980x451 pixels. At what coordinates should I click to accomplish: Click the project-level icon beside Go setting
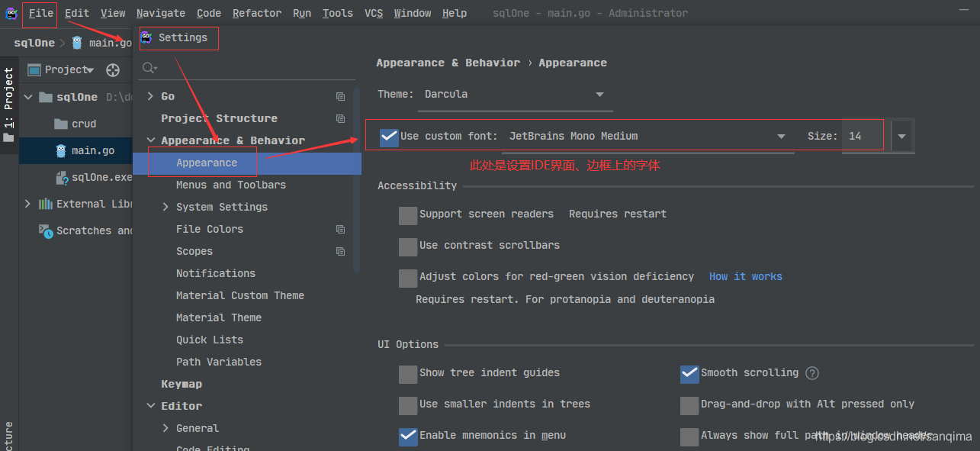(x=341, y=97)
